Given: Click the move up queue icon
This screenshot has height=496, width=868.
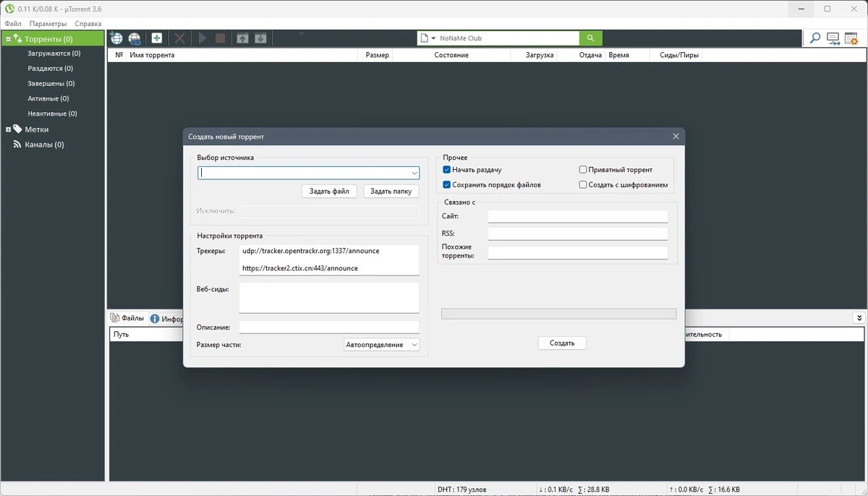Looking at the screenshot, I should click(x=242, y=38).
